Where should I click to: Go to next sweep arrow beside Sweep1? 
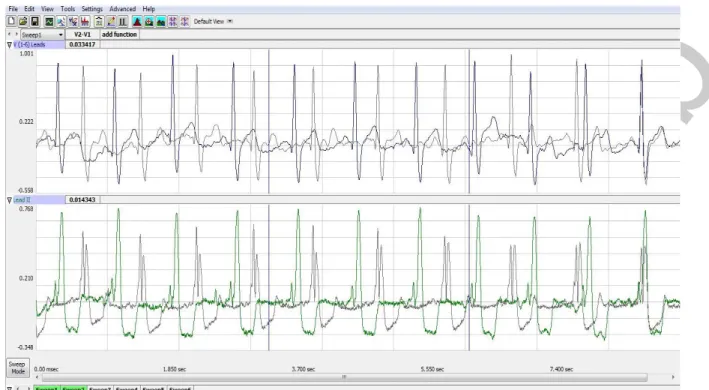coord(17,34)
